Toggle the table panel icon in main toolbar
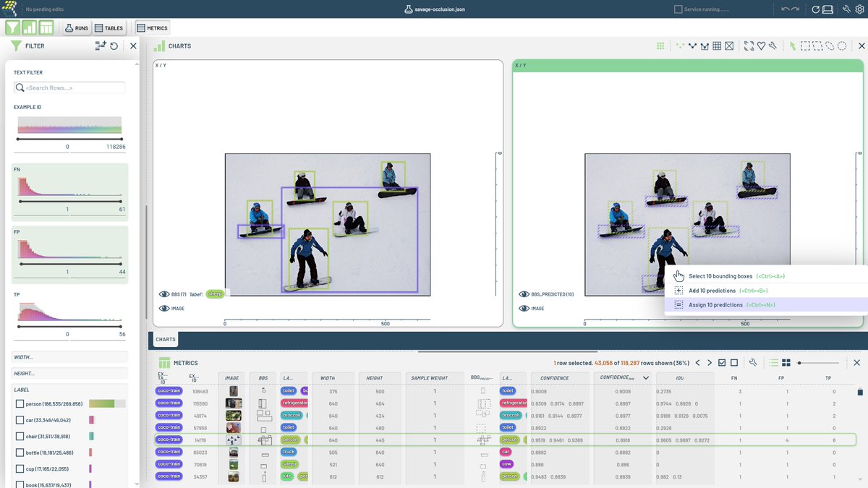 pyautogui.click(x=46, y=27)
